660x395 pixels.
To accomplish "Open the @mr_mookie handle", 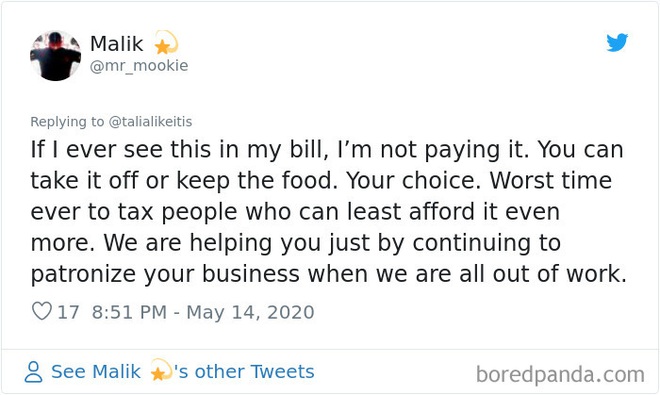I will [x=139, y=66].
